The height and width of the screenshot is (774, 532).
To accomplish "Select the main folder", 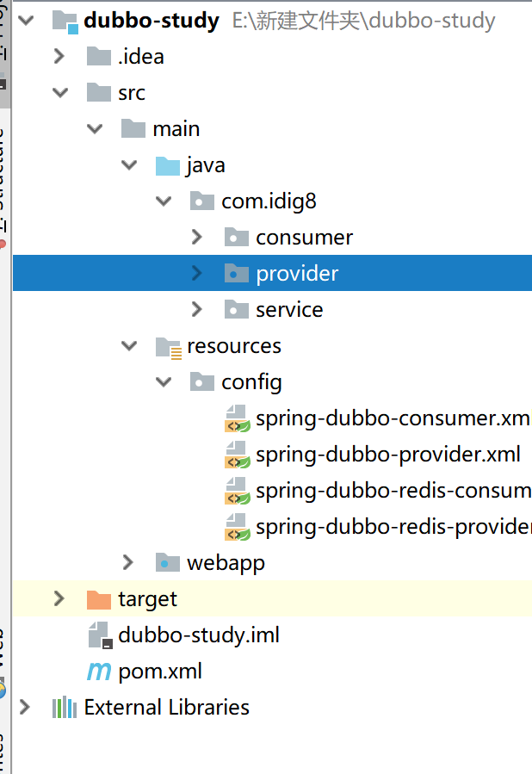I will click(x=176, y=129).
